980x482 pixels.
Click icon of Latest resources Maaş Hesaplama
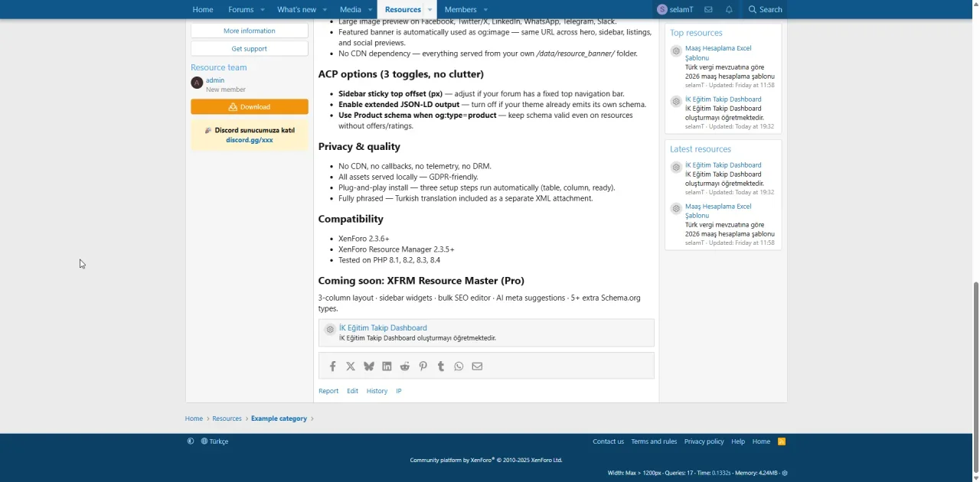(x=676, y=209)
